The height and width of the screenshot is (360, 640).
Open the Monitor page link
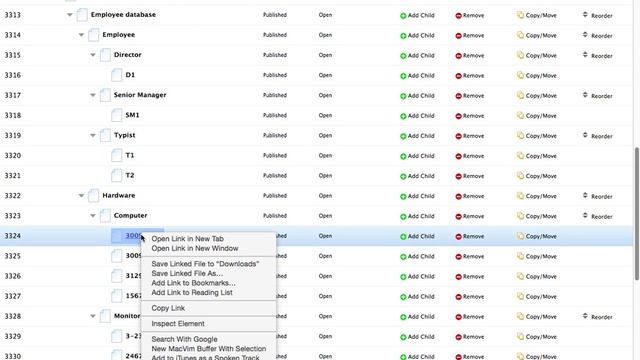tap(127, 316)
